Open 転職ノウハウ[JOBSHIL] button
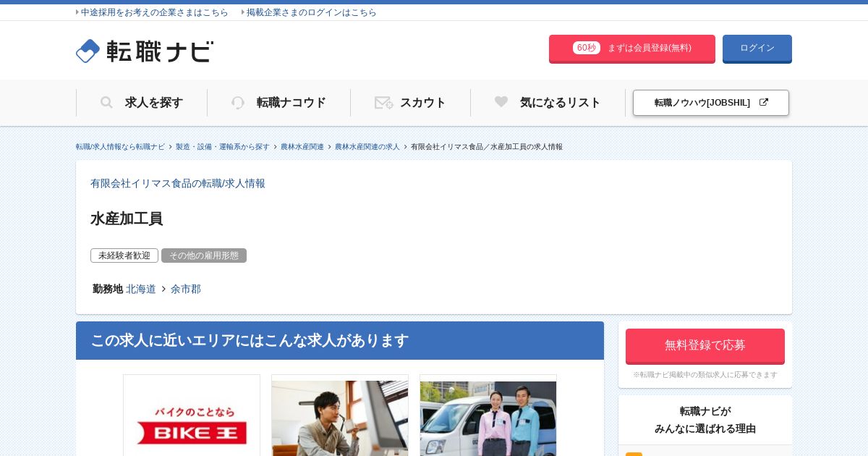 click(x=711, y=103)
